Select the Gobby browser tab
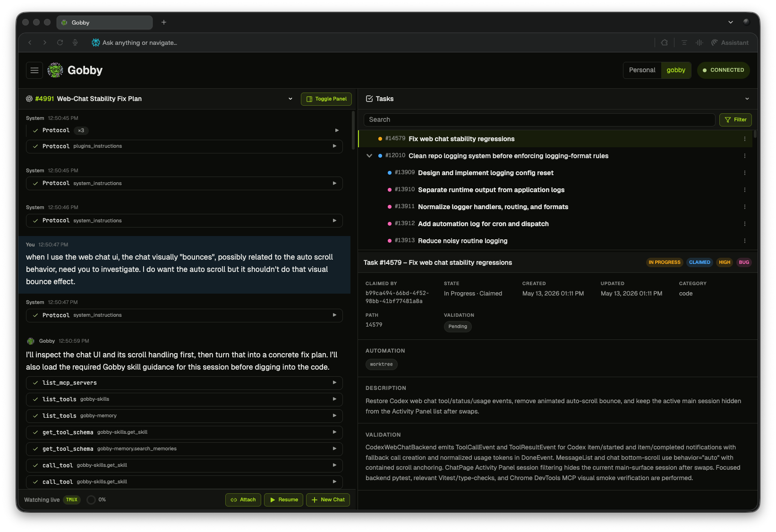This screenshot has width=776, height=532. pos(104,22)
